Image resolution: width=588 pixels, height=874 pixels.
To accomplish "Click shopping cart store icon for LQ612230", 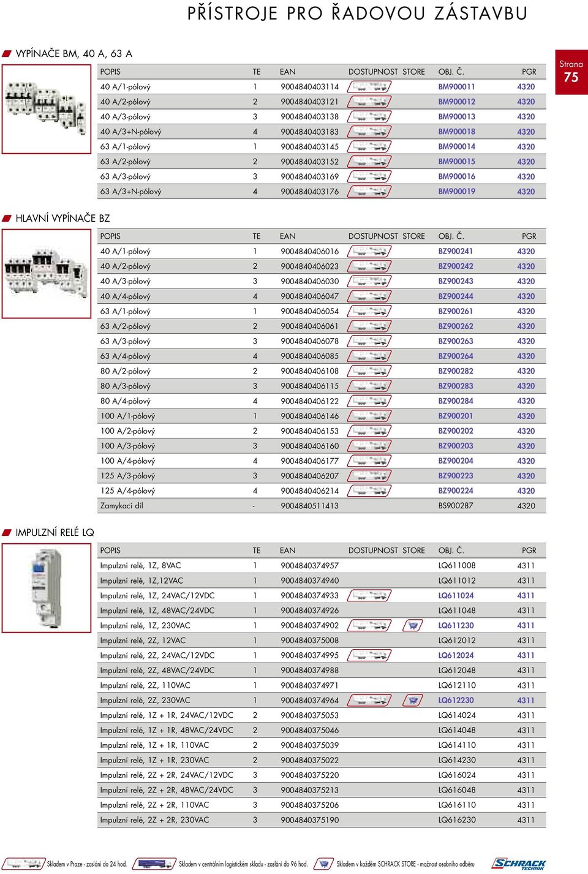I will (413, 700).
